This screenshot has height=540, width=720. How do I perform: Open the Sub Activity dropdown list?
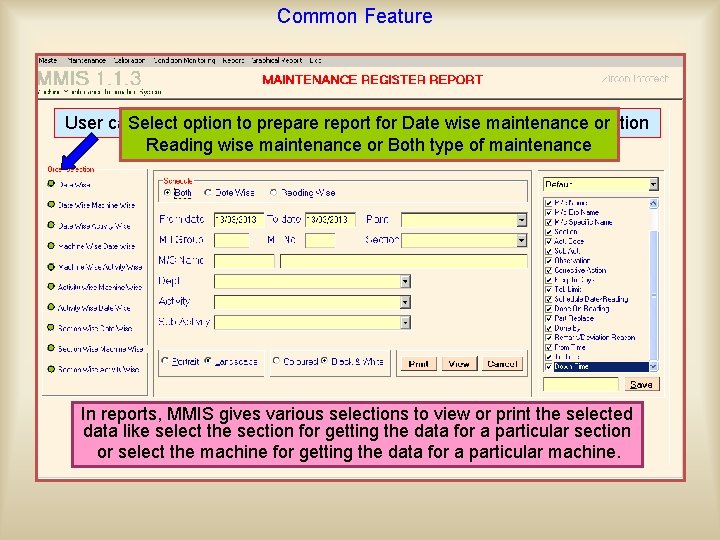click(x=405, y=322)
